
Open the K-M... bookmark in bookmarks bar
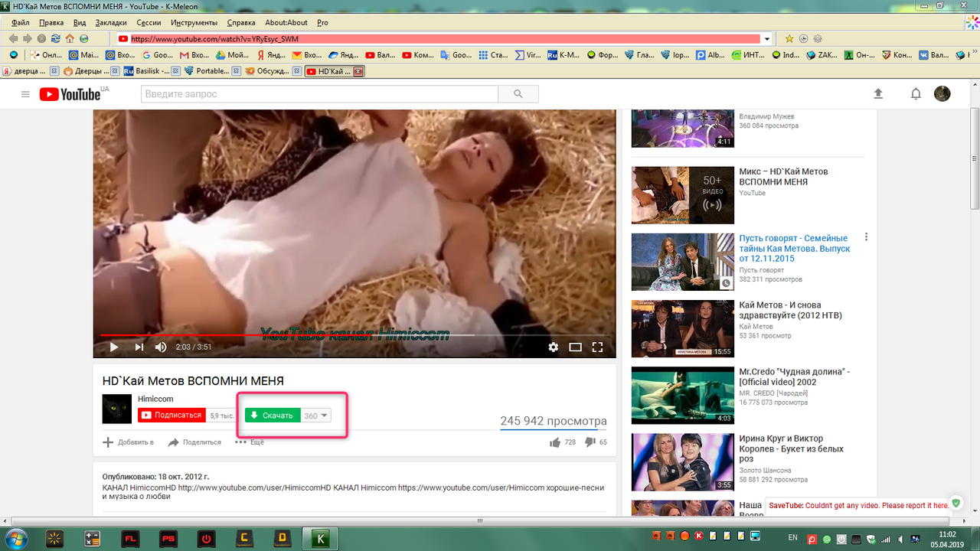(565, 55)
